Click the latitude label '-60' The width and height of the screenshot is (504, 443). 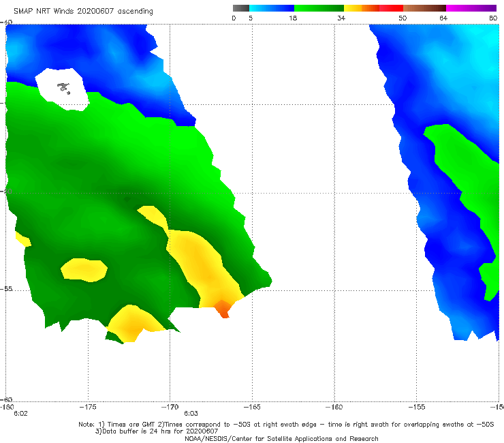pyautogui.click(x=6, y=400)
